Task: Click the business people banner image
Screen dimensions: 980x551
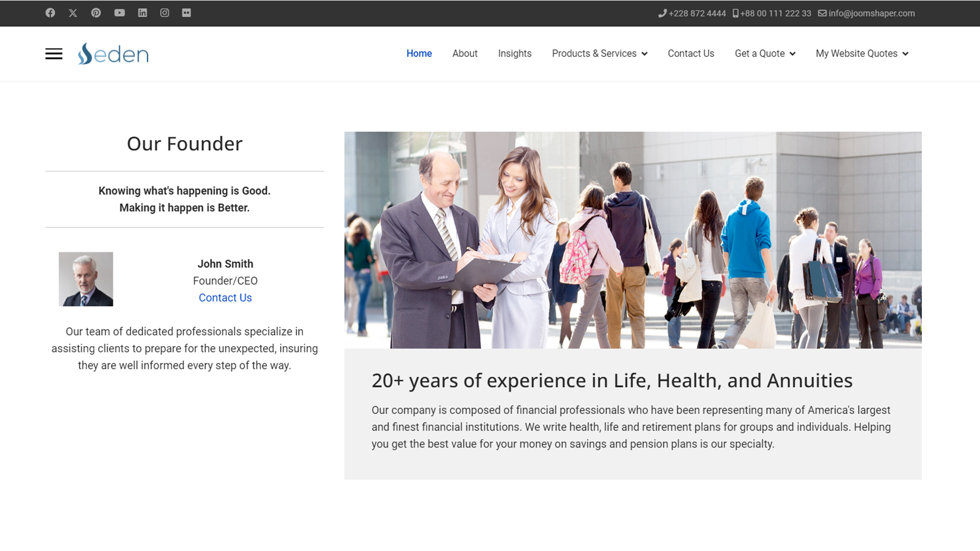Action: pos(633,240)
